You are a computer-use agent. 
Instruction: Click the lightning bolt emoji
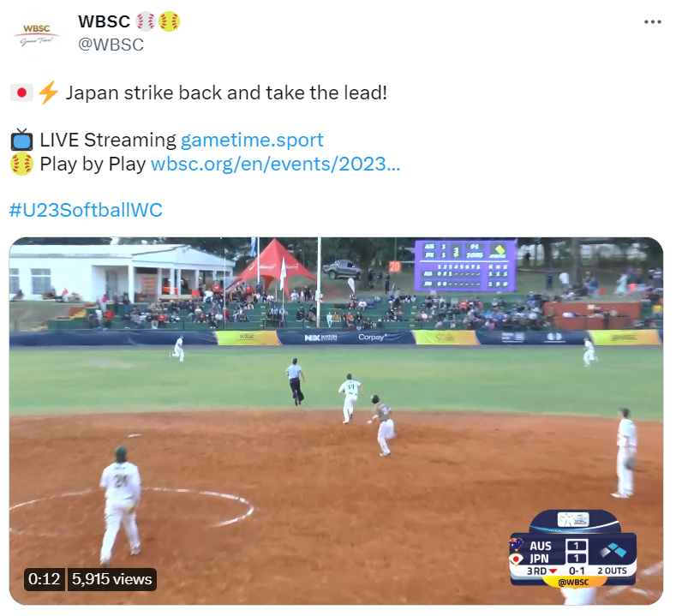pyautogui.click(x=48, y=93)
